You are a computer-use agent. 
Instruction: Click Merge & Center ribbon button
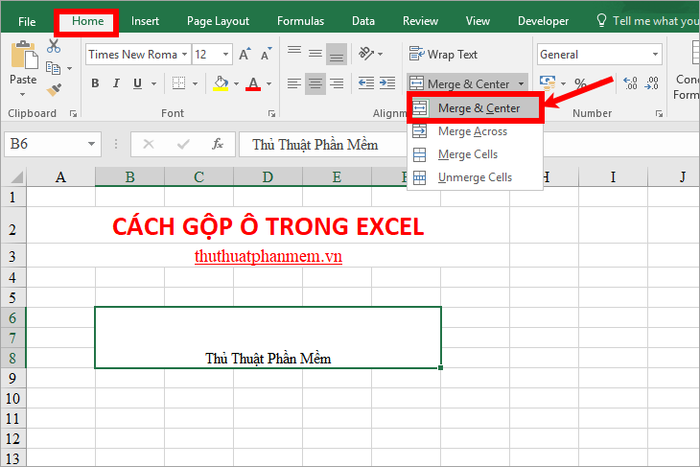tap(459, 83)
